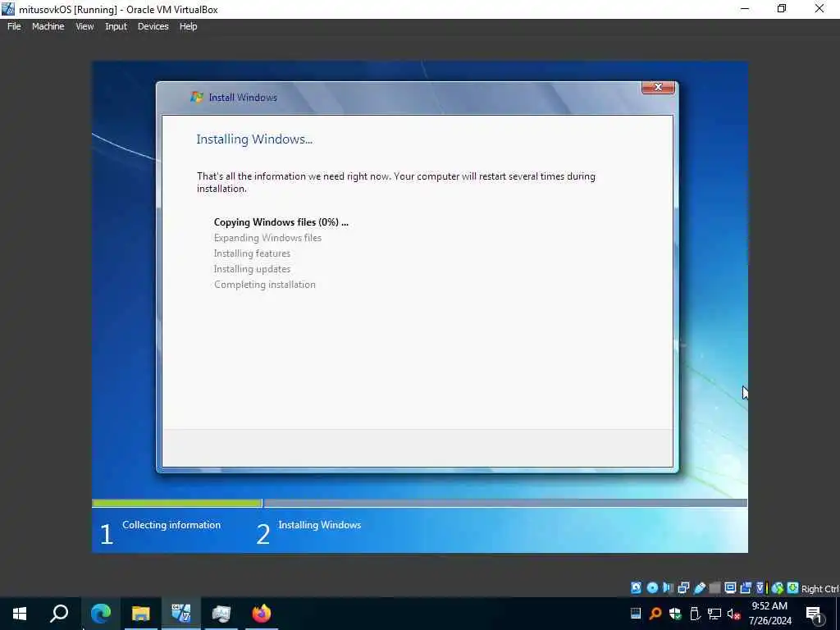Open host network tray icon
This screenshot has width=840, height=630.
tap(714, 614)
